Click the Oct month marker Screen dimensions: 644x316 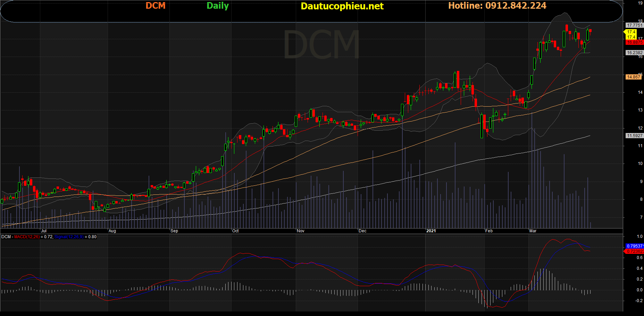pyautogui.click(x=235, y=231)
